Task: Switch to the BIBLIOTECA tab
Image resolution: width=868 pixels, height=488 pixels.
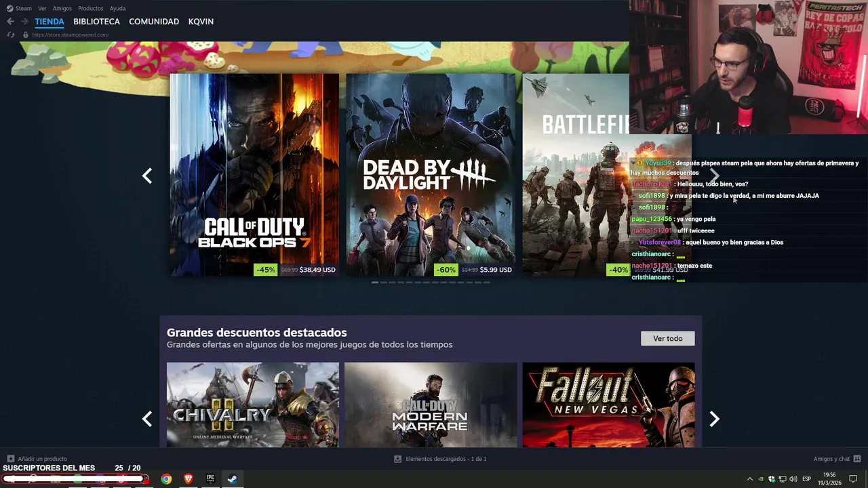Action: (x=96, y=21)
